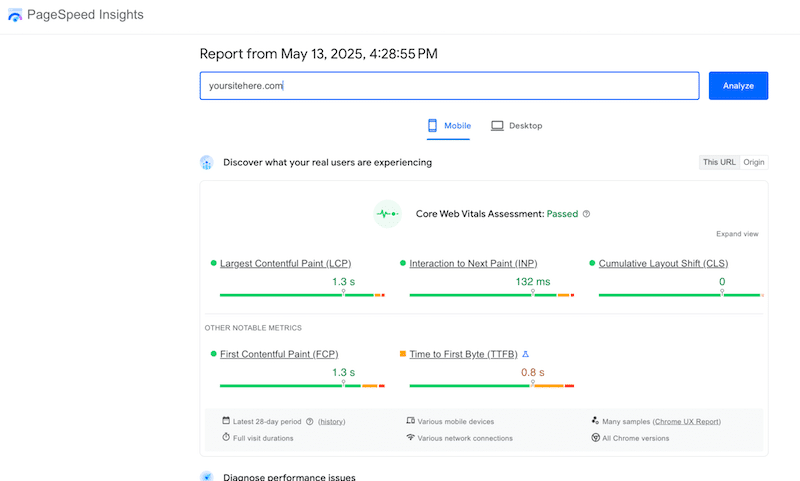Click stopwatch icon beside Full visit durations

[x=226, y=437]
